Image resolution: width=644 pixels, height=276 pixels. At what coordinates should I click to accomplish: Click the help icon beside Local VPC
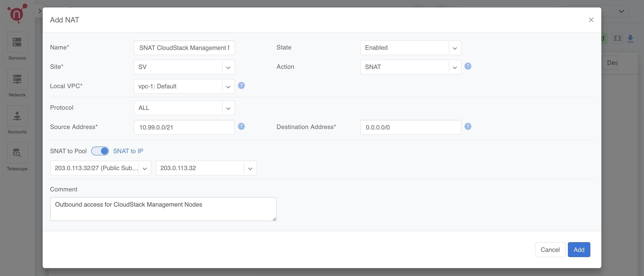coord(241,86)
